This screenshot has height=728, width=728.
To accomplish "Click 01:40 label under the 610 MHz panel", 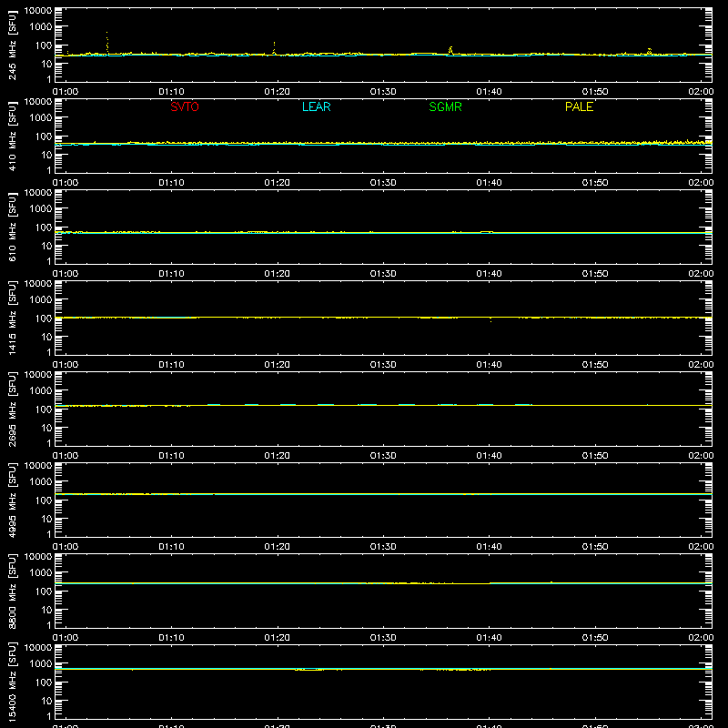I will click(489, 274).
